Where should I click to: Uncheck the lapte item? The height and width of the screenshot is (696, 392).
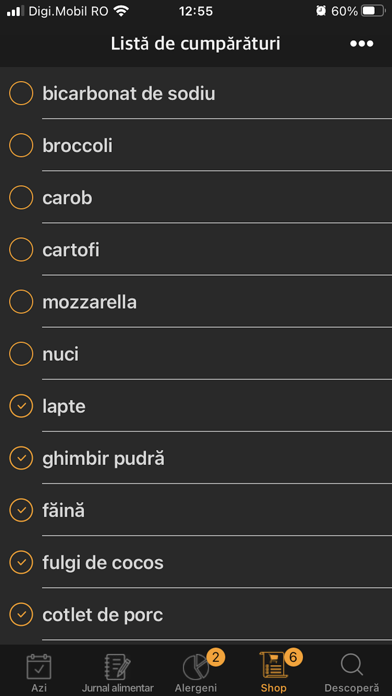click(x=21, y=406)
